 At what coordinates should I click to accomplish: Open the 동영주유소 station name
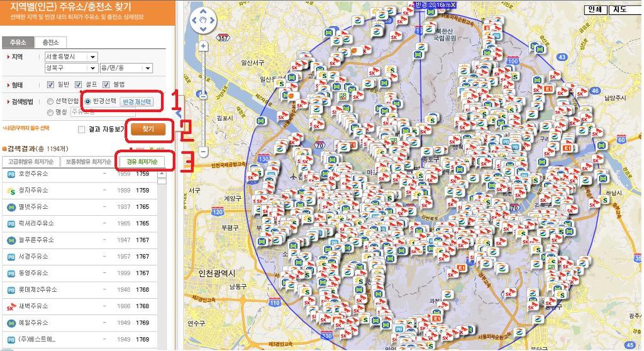tap(33, 274)
